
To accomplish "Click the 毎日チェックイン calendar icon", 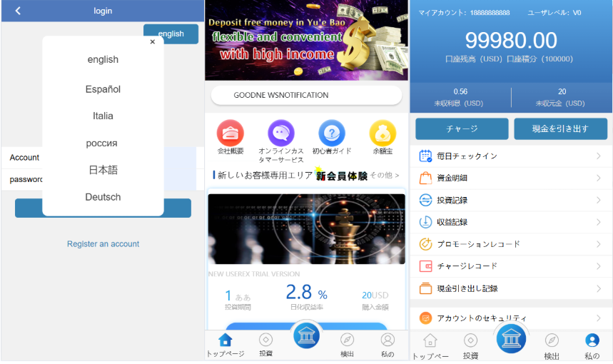I will click(x=425, y=156).
